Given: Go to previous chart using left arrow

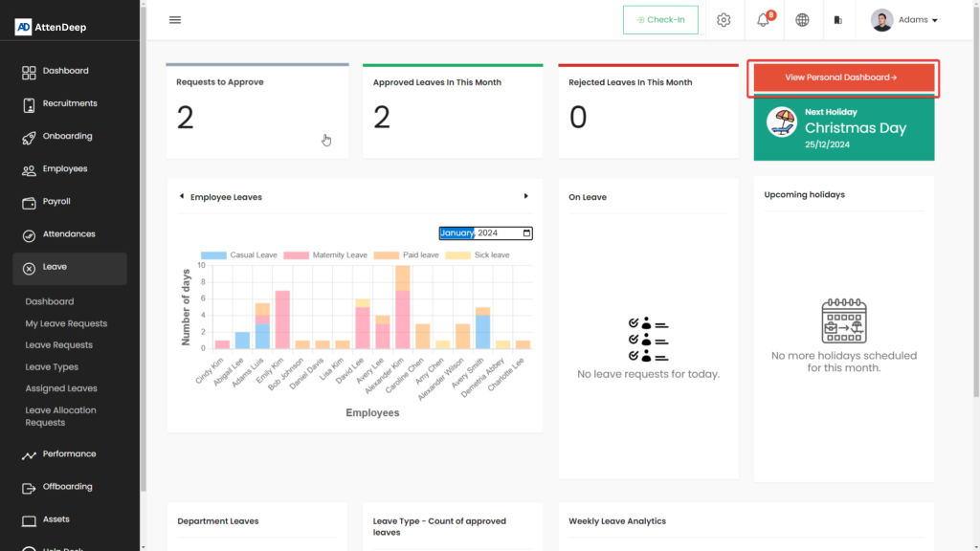Looking at the screenshot, I should coord(182,196).
